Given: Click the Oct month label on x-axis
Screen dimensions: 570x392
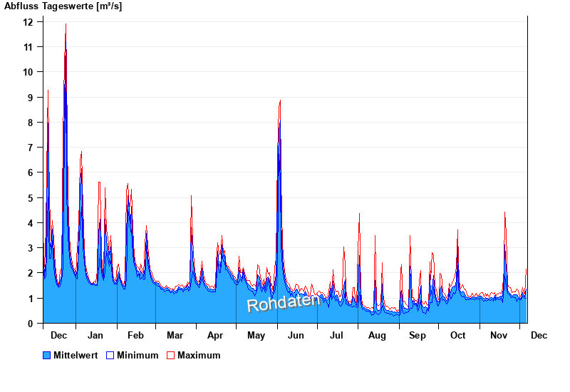Looking at the screenshot, I should point(457,335).
